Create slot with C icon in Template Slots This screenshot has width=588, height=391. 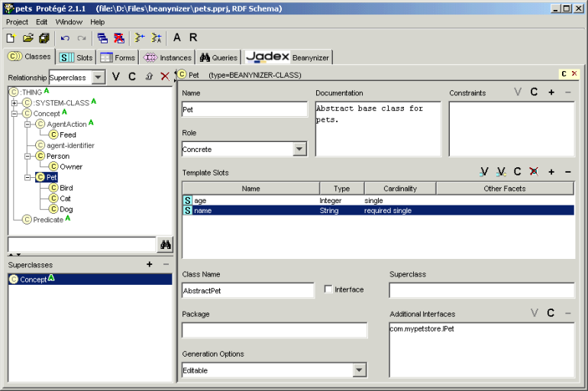[518, 172]
